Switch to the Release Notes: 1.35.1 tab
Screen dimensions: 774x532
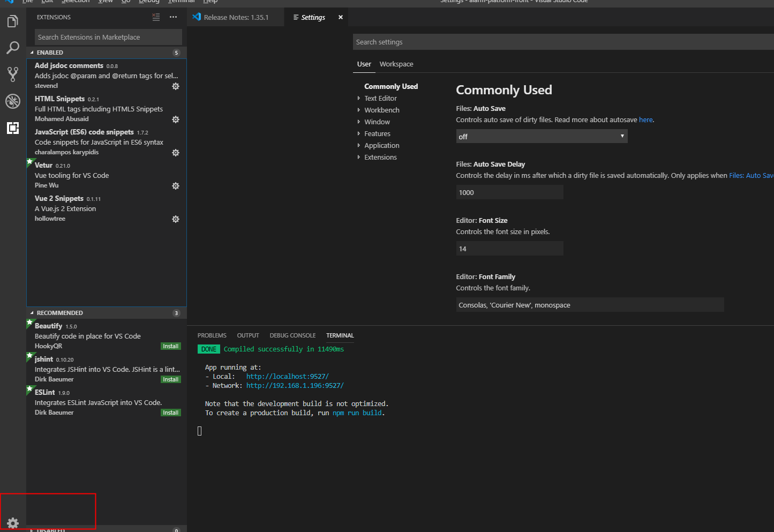tap(236, 17)
